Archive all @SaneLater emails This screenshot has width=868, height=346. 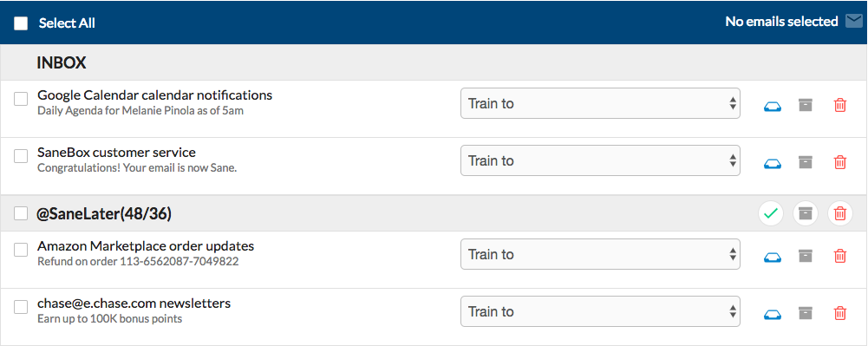coord(806,213)
